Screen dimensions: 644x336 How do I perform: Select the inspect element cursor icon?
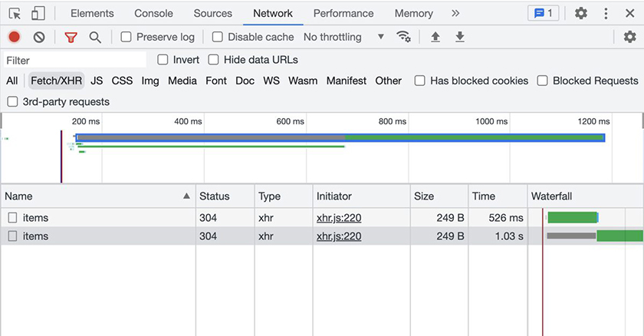click(x=15, y=13)
